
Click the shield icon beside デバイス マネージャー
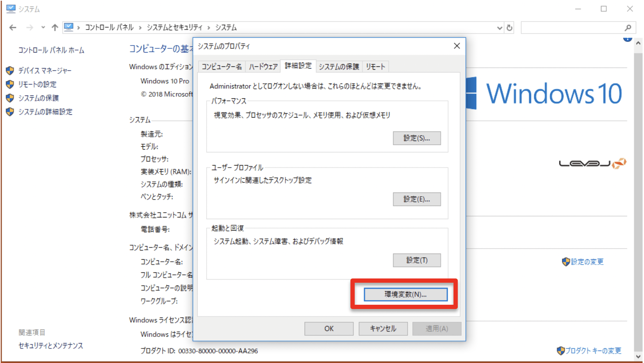coord(10,71)
